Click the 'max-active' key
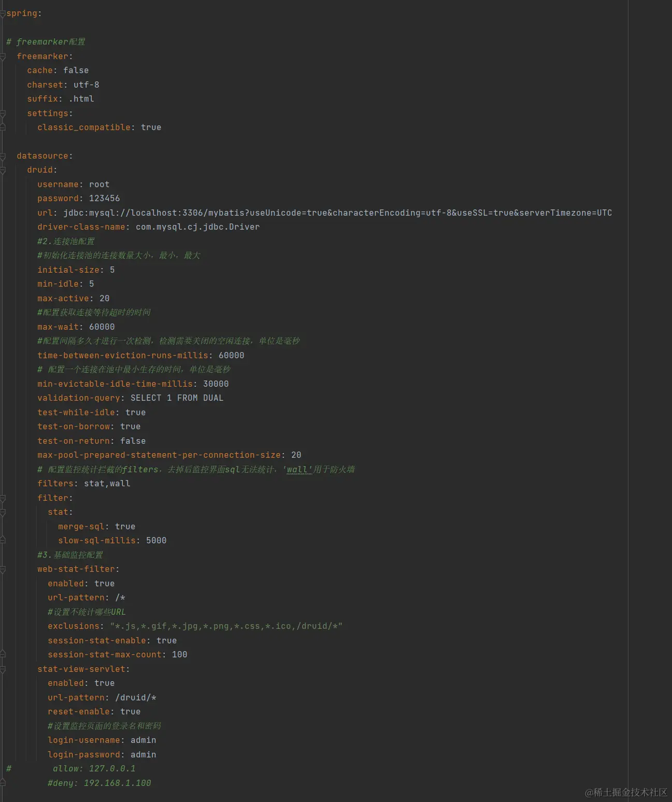Image resolution: width=672 pixels, height=802 pixels. point(63,299)
